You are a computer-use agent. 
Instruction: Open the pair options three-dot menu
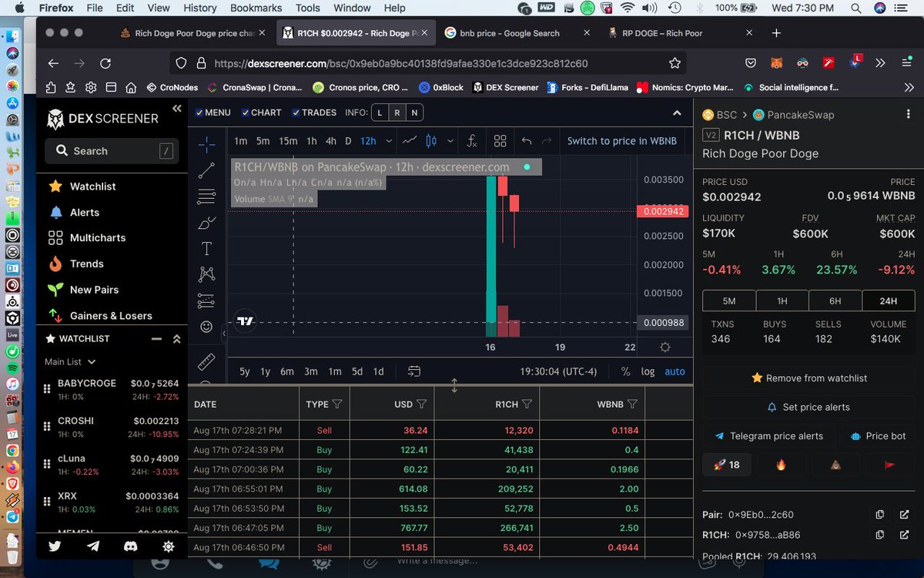pyautogui.click(x=909, y=114)
